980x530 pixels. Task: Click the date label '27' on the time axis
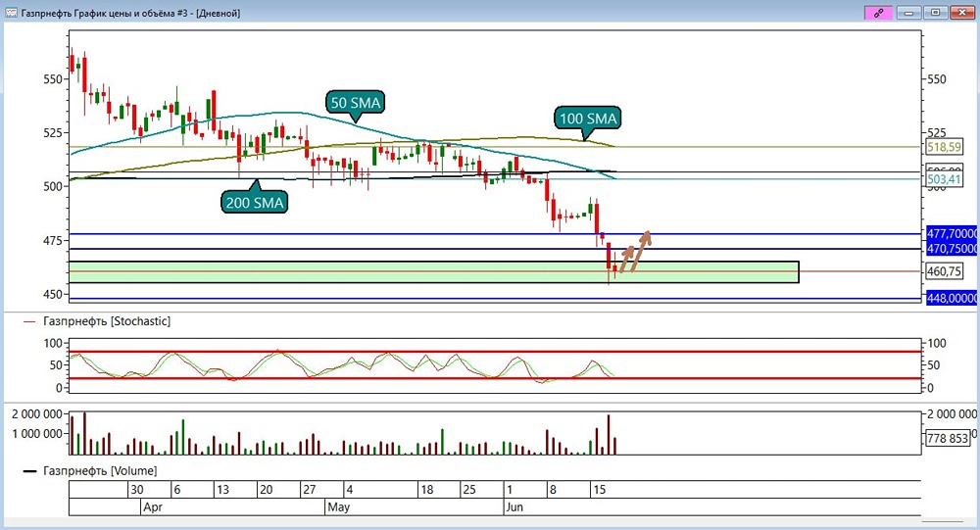pos(309,490)
